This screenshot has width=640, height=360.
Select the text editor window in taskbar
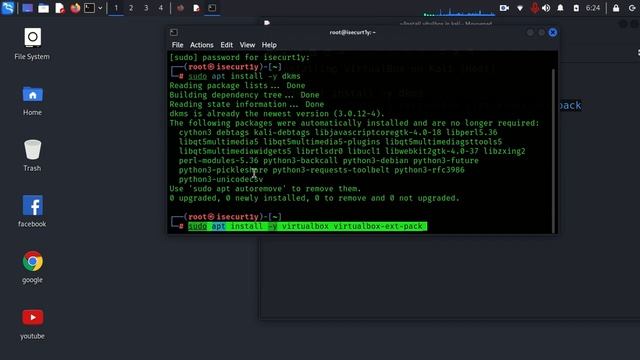point(196,8)
